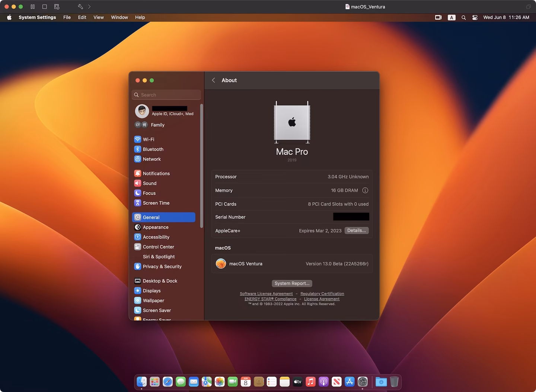Open Appearance settings

(x=164, y=227)
